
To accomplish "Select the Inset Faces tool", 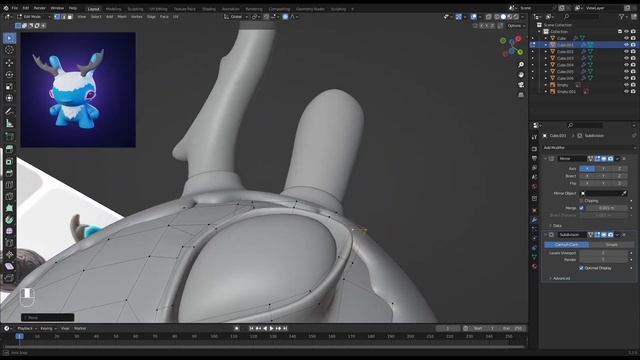I will tap(9, 162).
